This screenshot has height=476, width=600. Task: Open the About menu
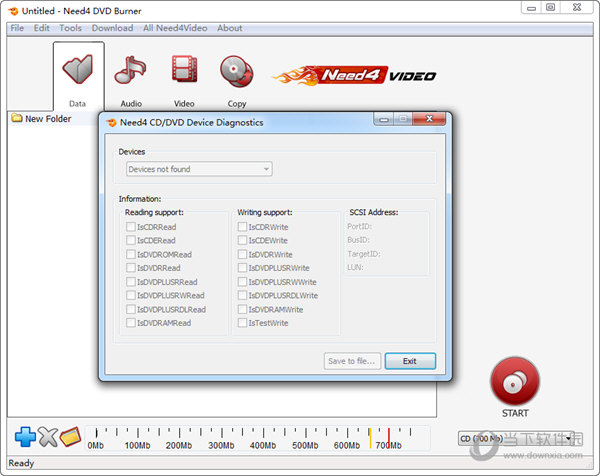pos(230,28)
